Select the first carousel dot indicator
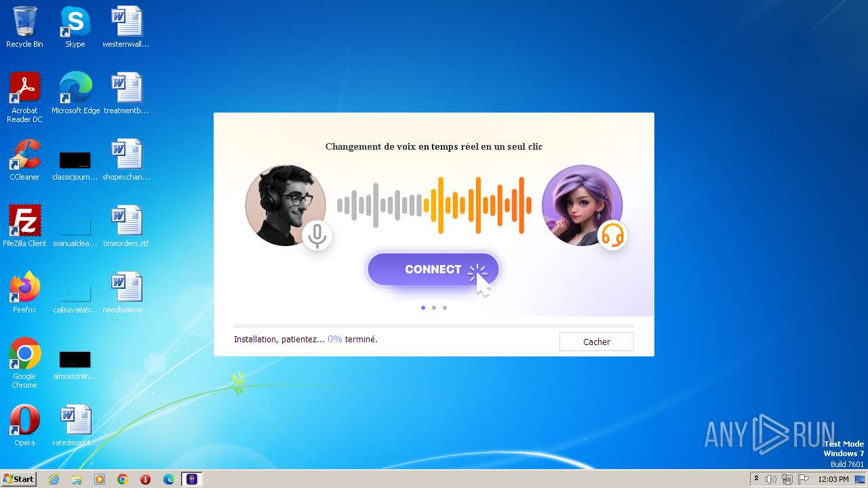The height and width of the screenshot is (488, 868). tap(423, 308)
